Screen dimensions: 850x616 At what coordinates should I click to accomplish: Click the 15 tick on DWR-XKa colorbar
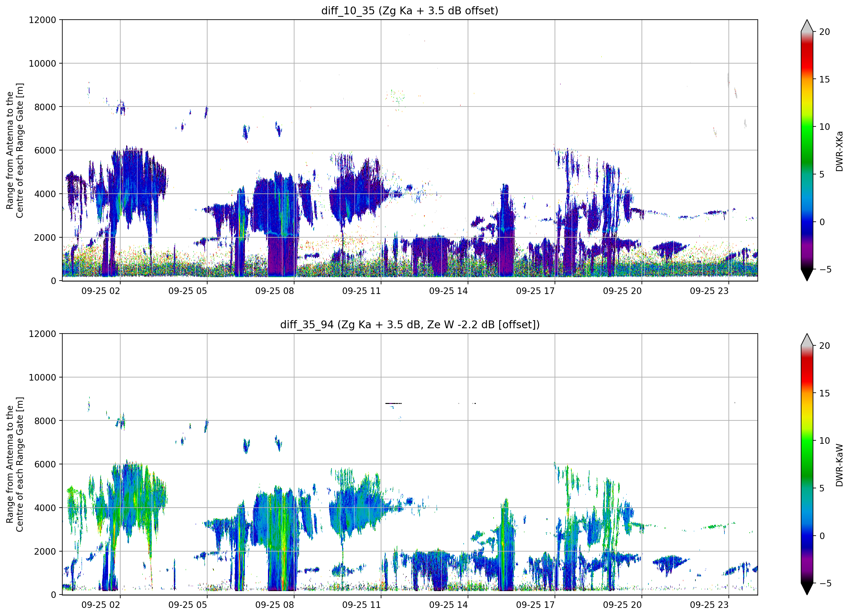824,79
